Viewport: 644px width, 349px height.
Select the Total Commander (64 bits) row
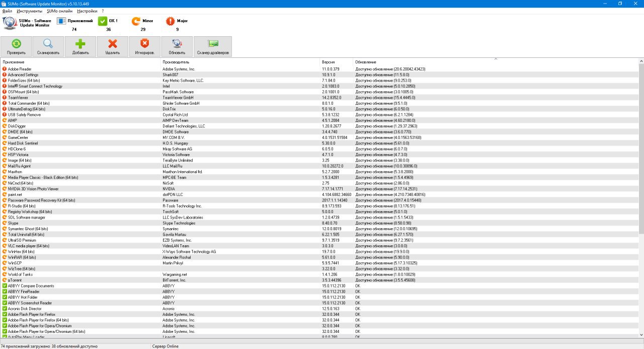click(x=319, y=103)
